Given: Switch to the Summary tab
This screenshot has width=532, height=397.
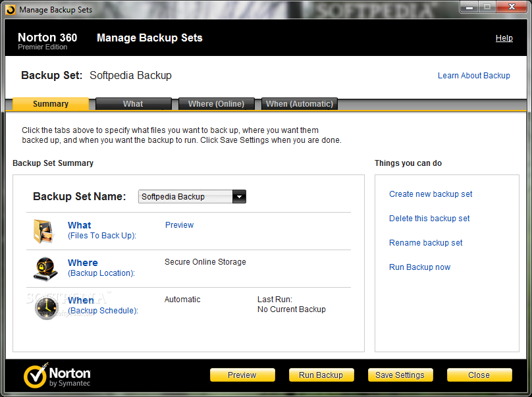Looking at the screenshot, I should [51, 104].
